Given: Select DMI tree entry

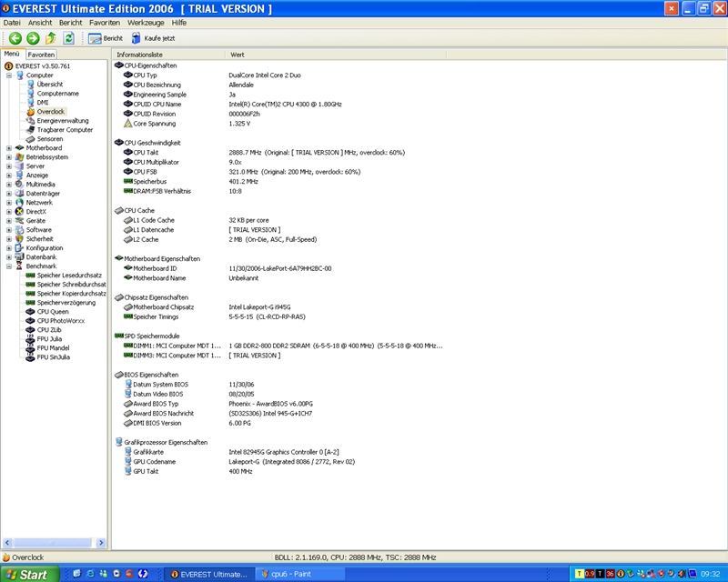Looking at the screenshot, I should (43, 102).
